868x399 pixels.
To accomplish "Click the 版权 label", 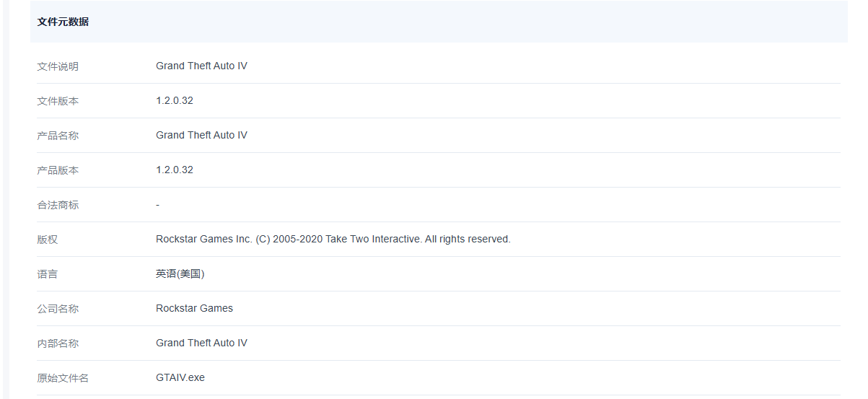I will [x=48, y=240].
